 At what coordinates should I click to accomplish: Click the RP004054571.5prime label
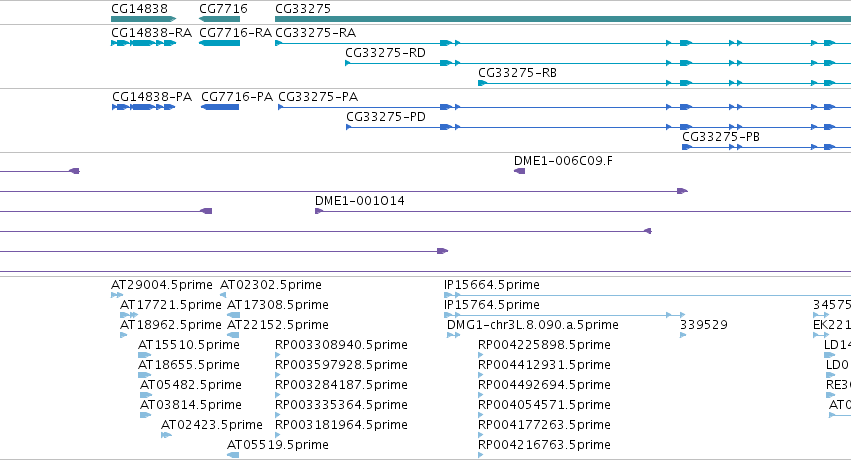pyautogui.click(x=544, y=405)
